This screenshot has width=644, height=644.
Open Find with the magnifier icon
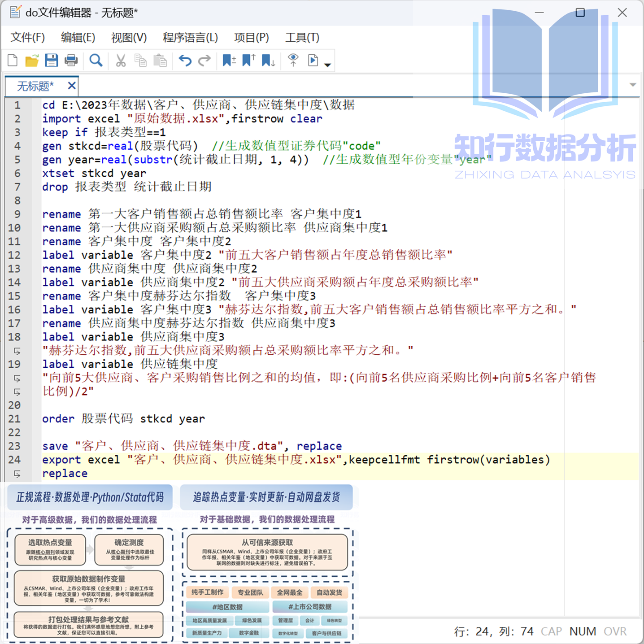[x=96, y=60]
